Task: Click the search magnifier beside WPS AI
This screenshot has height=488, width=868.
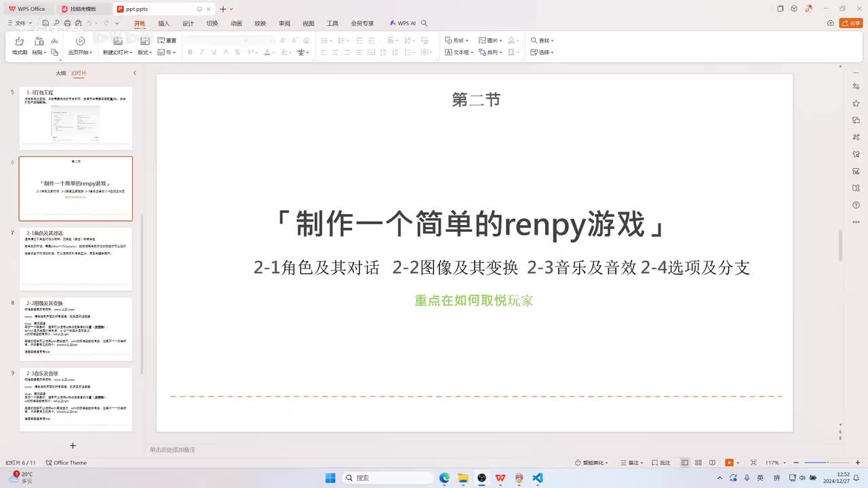Action: 425,23
